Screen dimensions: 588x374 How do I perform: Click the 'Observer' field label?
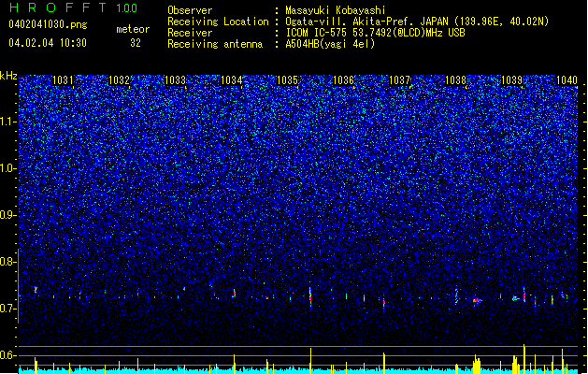click(190, 10)
